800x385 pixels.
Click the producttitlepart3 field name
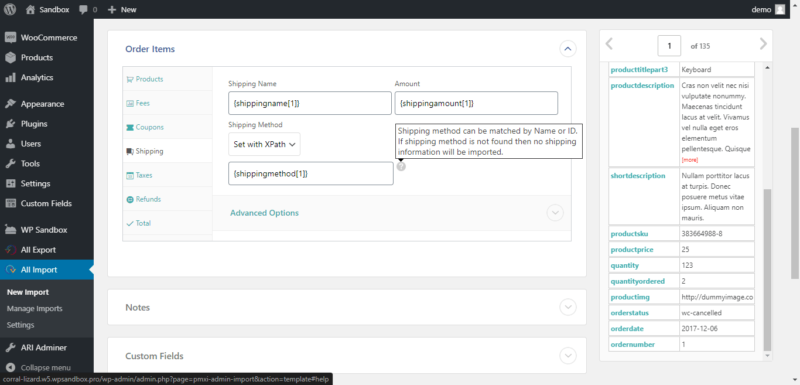point(639,69)
